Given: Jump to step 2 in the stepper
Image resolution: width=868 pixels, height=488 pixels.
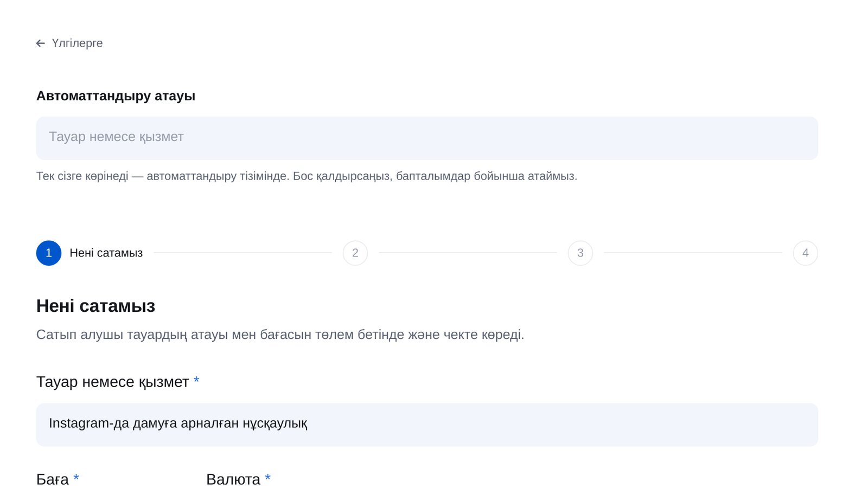Looking at the screenshot, I should (355, 253).
